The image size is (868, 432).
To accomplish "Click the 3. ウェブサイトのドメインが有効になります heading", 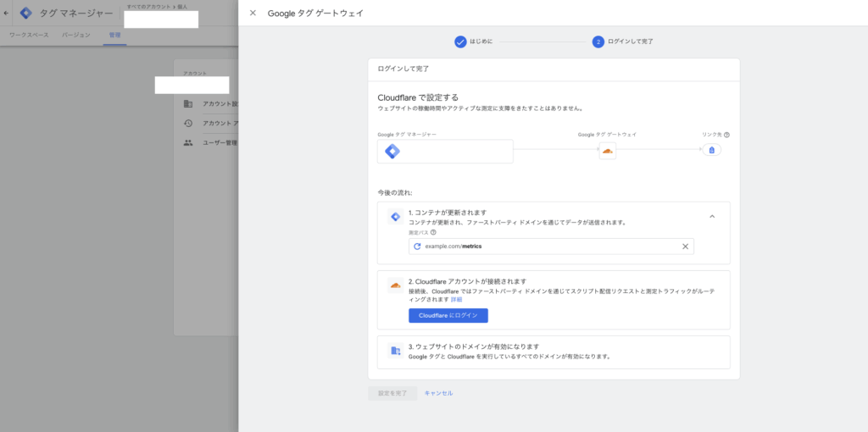I will pos(474,346).
